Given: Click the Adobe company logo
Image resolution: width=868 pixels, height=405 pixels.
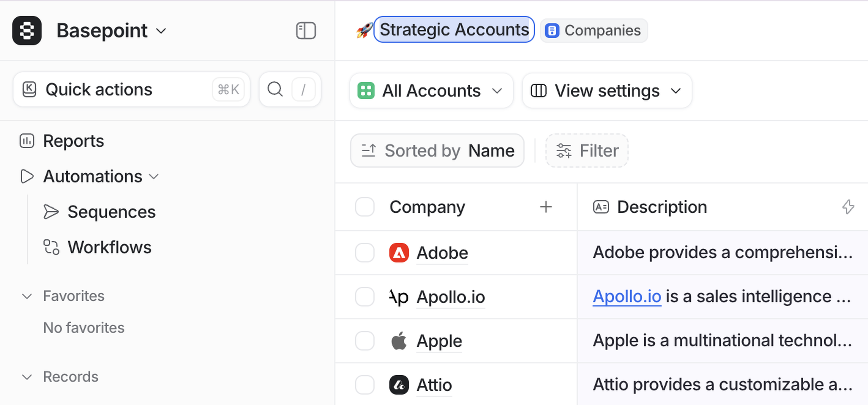Looking at the screenshot, I should pos(399,253).
